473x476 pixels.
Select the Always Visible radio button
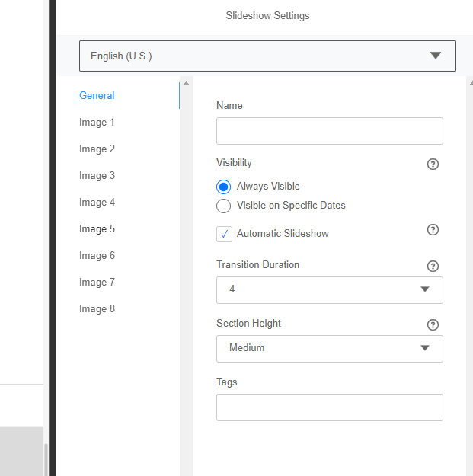point(224,187)
